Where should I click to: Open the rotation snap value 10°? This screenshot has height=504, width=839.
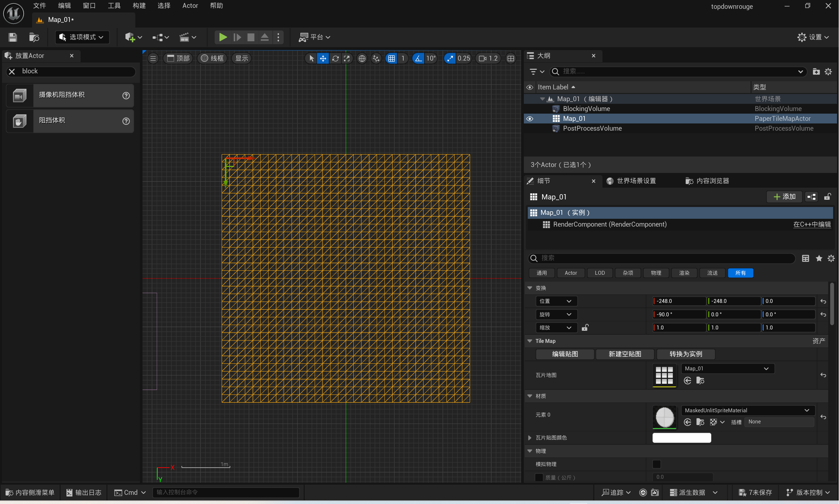431,58
